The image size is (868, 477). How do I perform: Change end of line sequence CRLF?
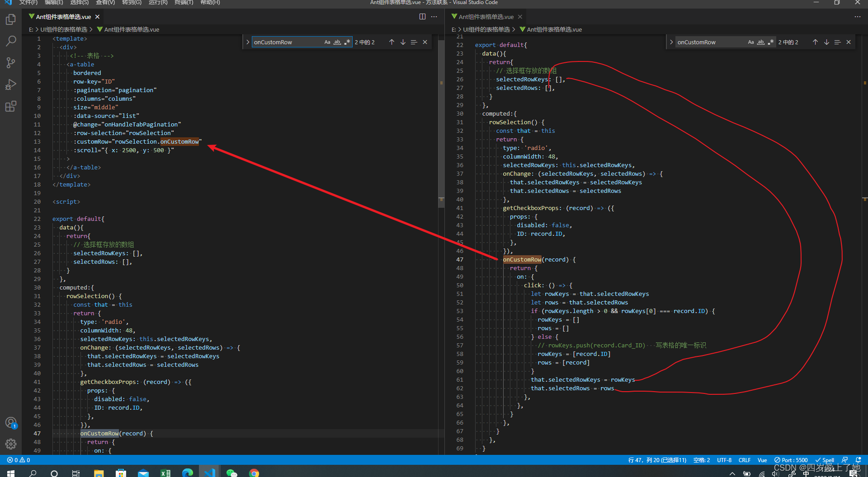[745, 460]
